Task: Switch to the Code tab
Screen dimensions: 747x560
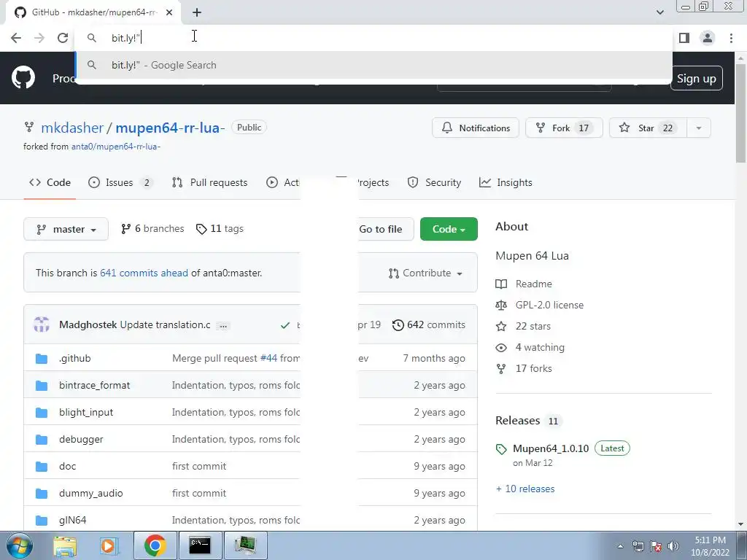Action: (x=50, y=183)
